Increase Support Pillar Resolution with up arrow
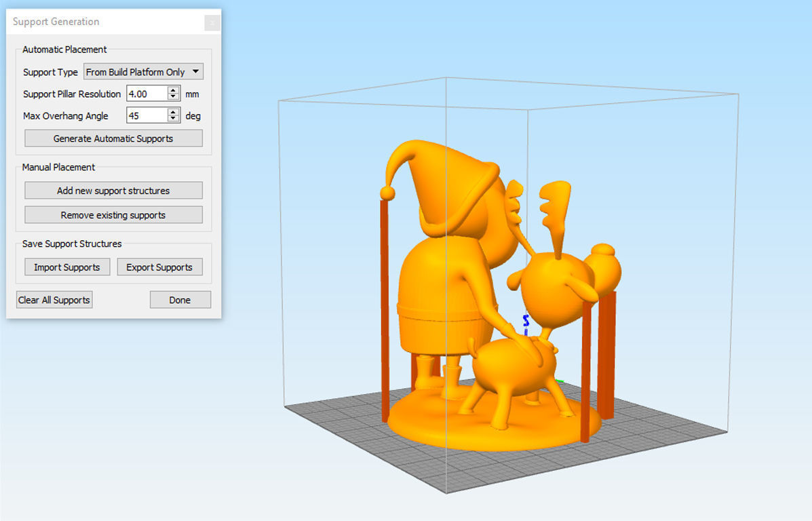812x521 pixels. coord(174,90)
